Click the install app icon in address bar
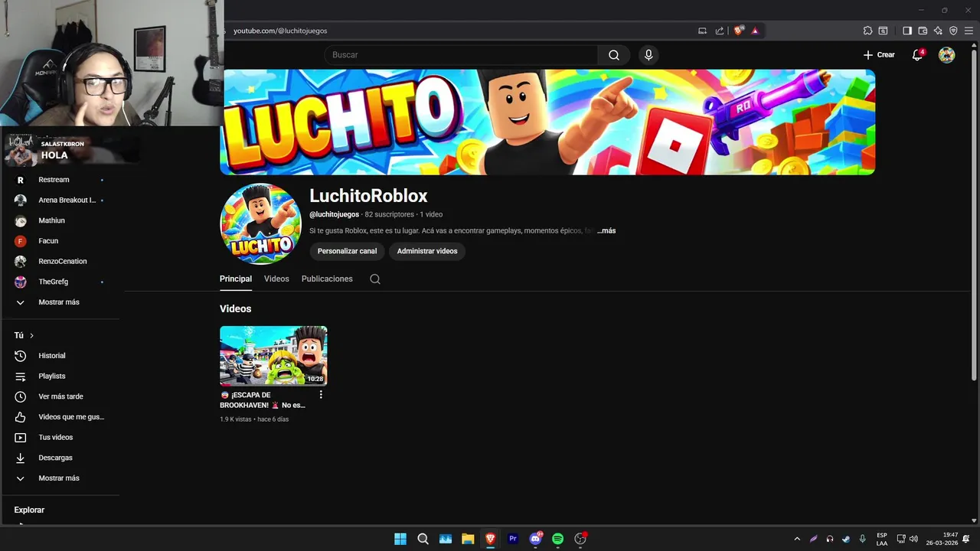Viewport: 980px width, 551px height. [702, 31]
